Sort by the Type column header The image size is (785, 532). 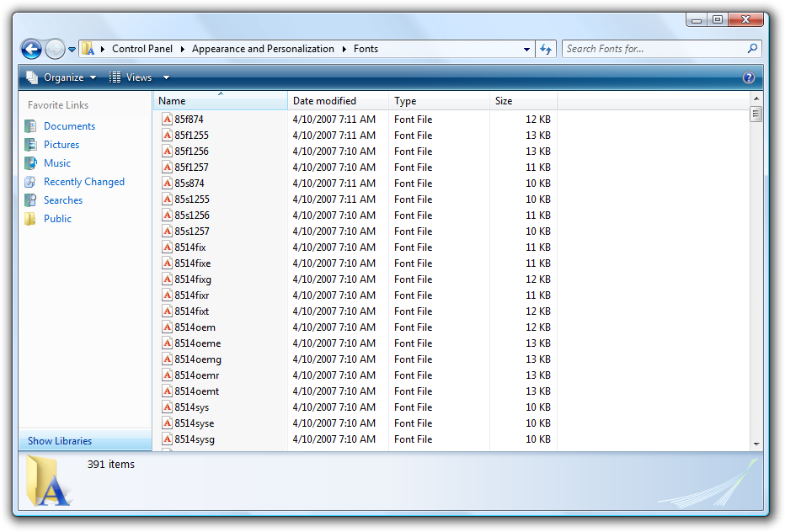click(x=439, y=101)
